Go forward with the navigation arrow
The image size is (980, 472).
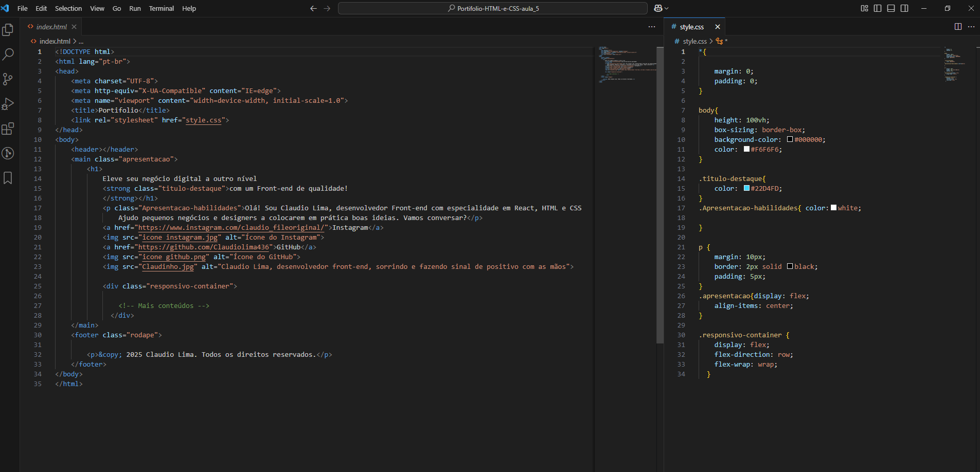[327, 8]
